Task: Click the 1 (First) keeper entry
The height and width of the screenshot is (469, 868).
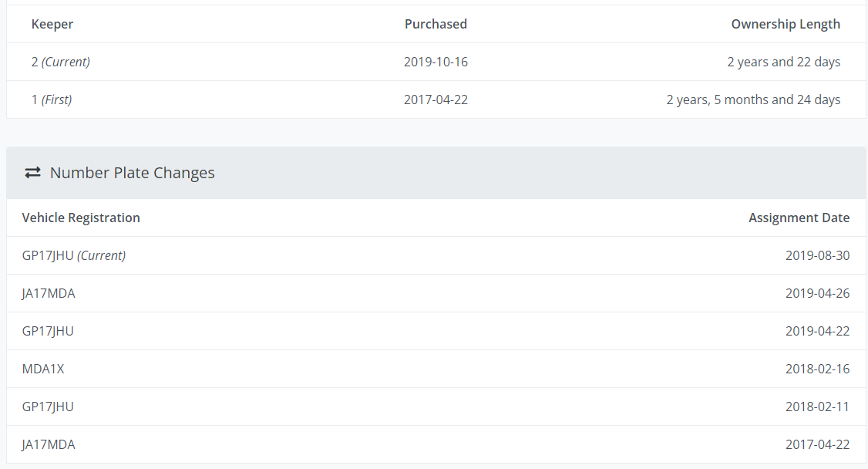Action: 52,100
